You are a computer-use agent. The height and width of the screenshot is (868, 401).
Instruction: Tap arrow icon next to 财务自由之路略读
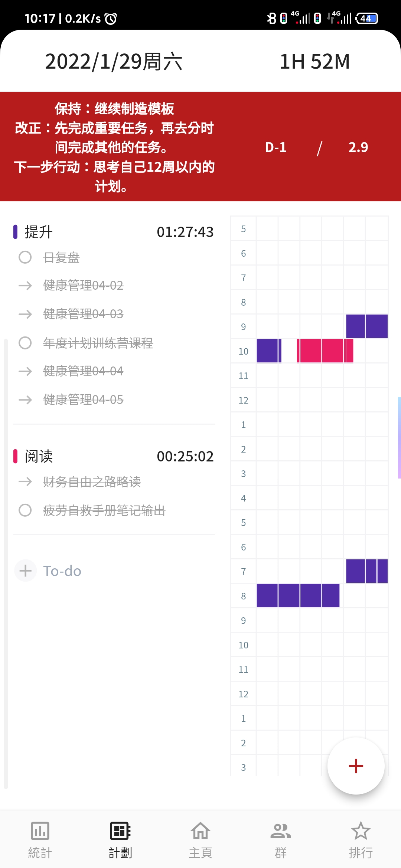(25, 481)
